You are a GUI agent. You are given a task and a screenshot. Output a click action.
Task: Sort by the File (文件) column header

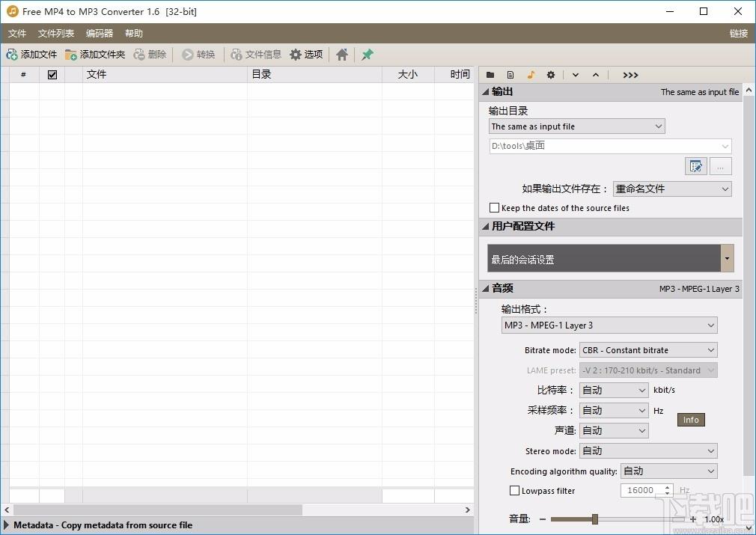click(165, 75)
